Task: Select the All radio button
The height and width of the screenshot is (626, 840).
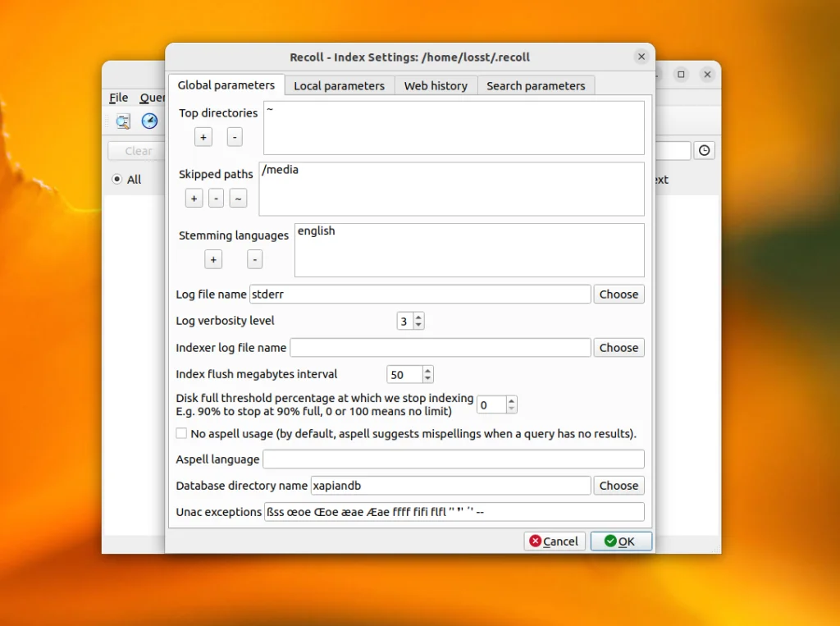Action: pos(117,179)
